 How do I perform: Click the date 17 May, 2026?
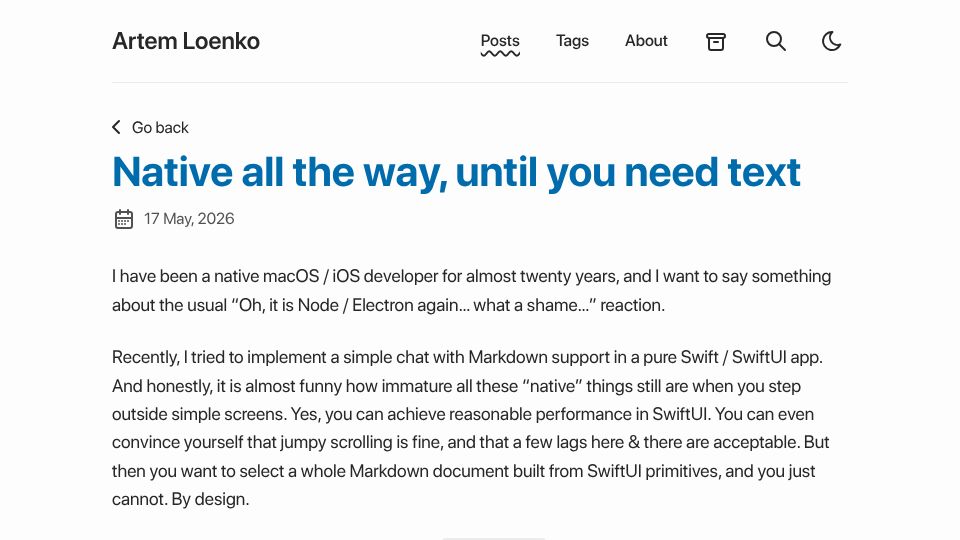click(x=189, y=219)
